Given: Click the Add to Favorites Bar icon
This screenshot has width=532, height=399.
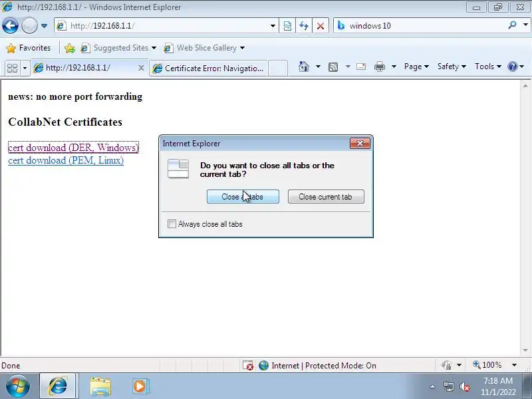Looking at the screenshot, I should [70, 48].
